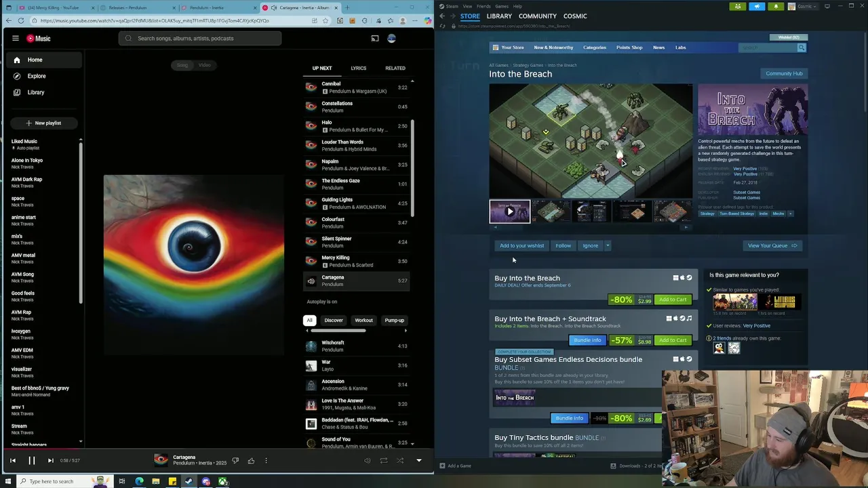Open the Categories store menu

click(x=595, y=47)
